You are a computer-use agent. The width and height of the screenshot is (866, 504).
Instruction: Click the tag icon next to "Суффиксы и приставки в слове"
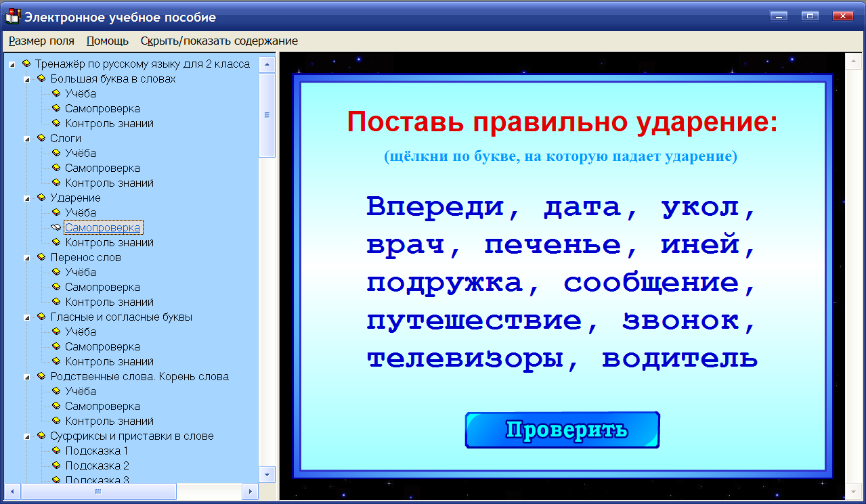coord(41,435)
